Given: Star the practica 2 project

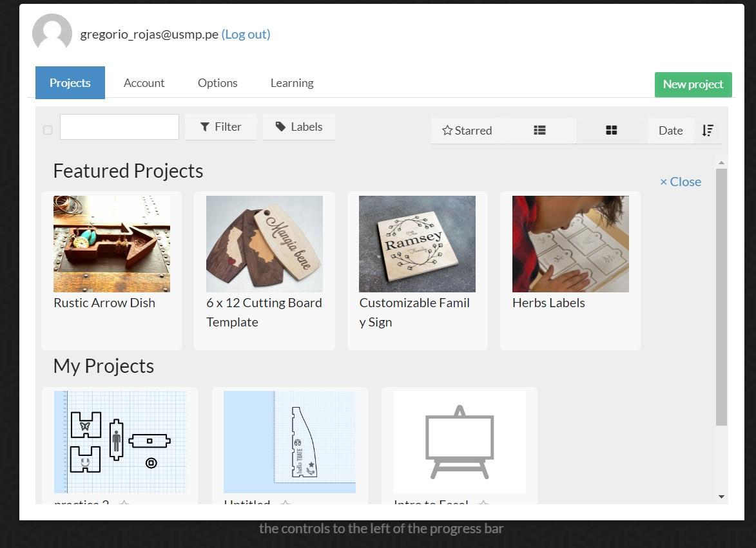Looking at the screenshot, I should 124,502.
